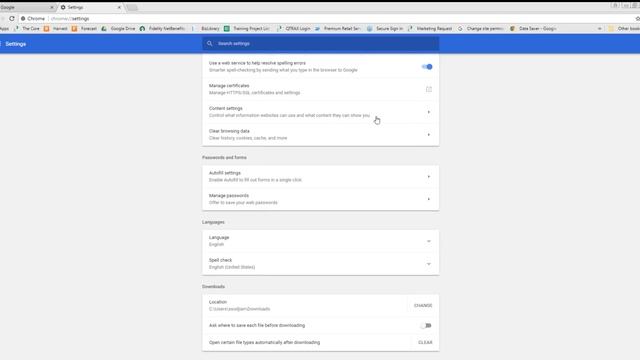Open a new tab
Viewport: 640px width, 360px height.
click(x=132, y=7)
